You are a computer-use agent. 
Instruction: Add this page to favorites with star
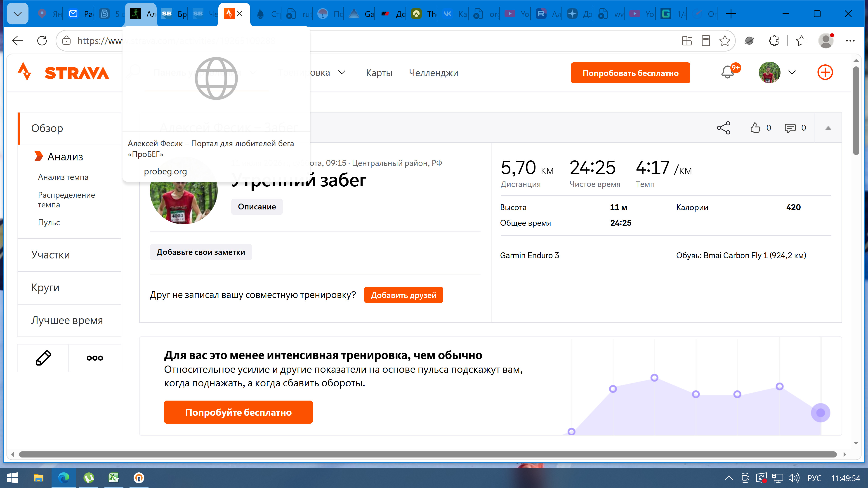[725, 41]
